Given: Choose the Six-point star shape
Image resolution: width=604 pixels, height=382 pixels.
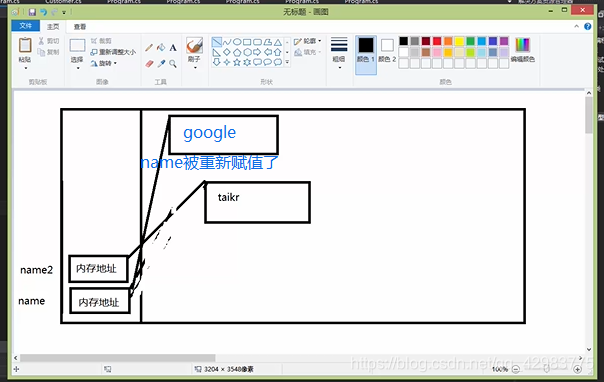Looking at the screenshot, I should click(247, 62).
